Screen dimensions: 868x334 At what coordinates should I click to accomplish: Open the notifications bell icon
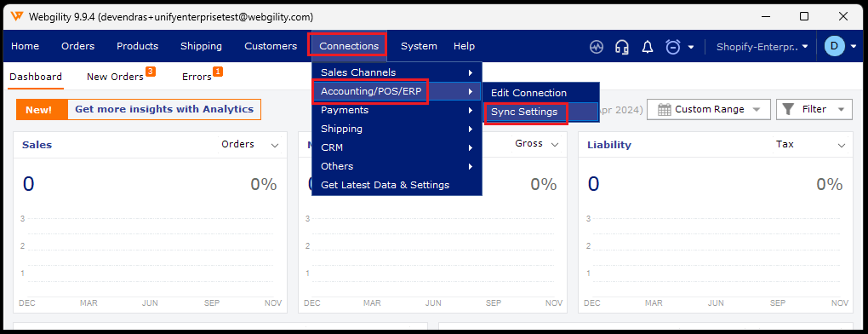(647, 47)
